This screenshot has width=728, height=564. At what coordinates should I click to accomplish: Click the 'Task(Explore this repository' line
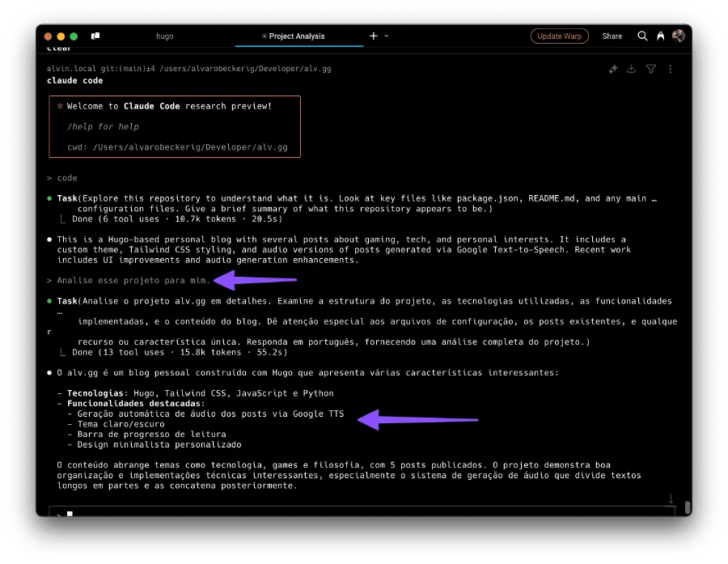[x=357, y=198]
